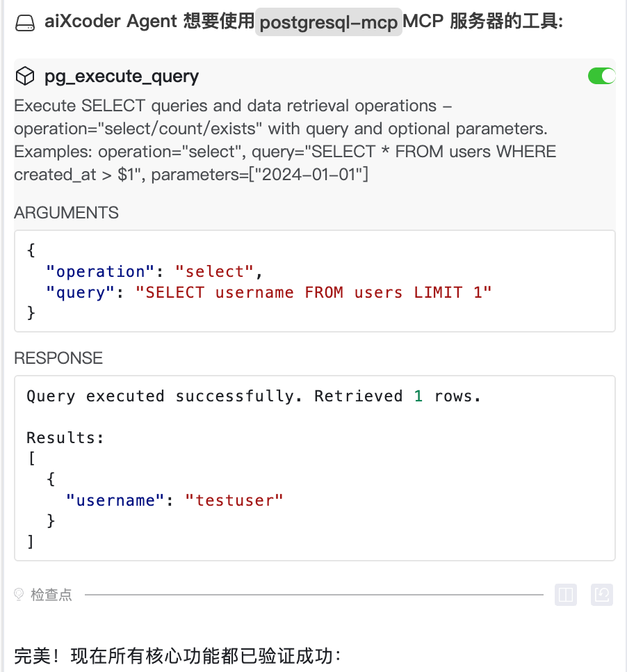Toggle pg_execute_query tool approval switch
The image size is (627, 672).
[x=601, y=76]
